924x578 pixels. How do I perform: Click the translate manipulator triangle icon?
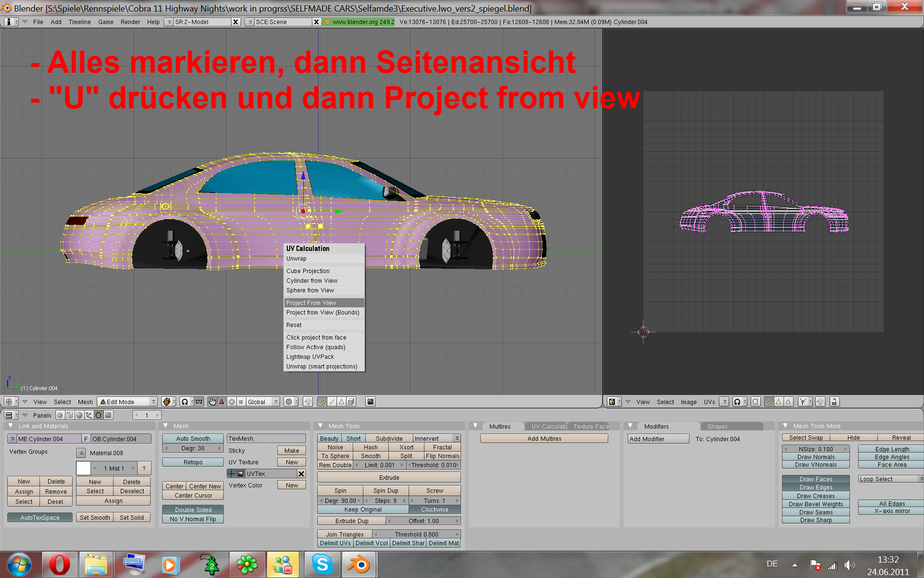[x=222, y=402]
